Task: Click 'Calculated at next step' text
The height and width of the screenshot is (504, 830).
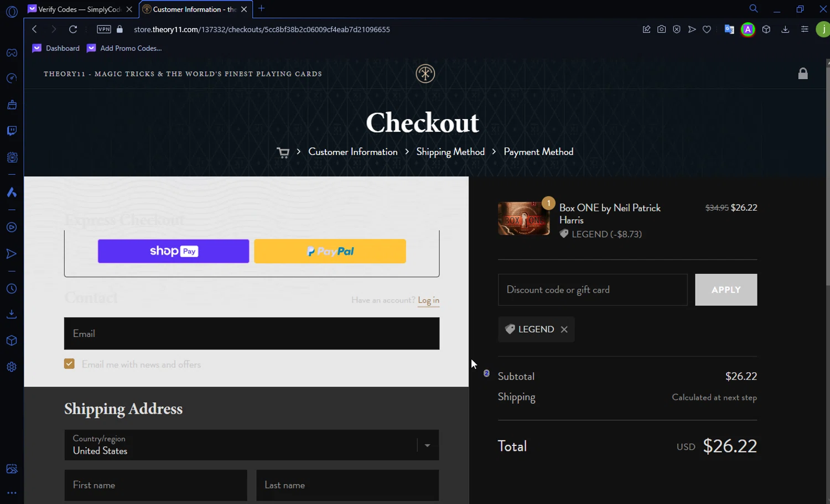Action: (x=714, y=397)
